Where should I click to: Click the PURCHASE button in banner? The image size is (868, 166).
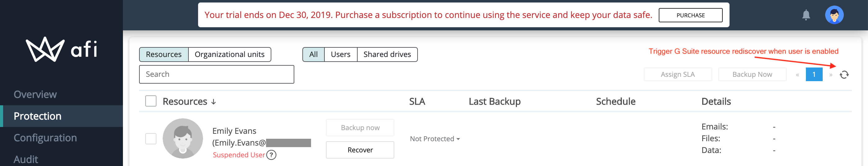point(690,15)
